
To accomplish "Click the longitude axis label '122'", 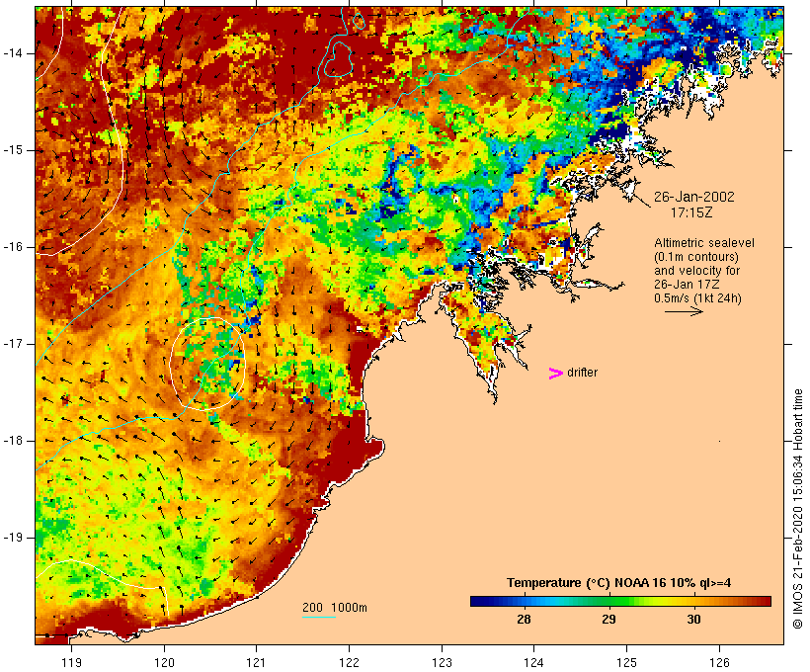I will pyautogui.click(x=350, y=662).
